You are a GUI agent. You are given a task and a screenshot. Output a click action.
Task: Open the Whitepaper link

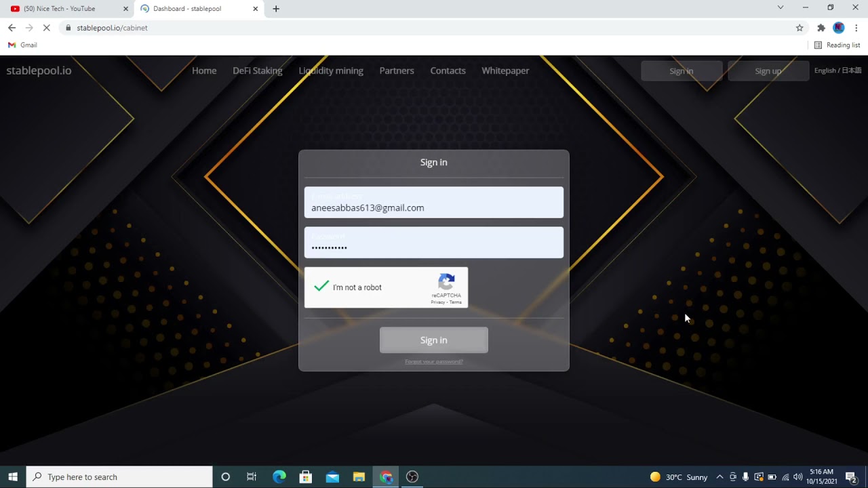point(505,70)
